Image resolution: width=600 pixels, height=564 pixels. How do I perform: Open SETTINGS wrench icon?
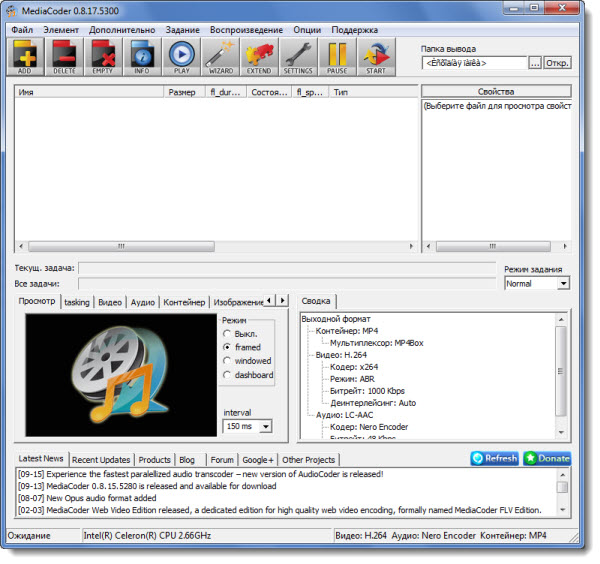click(298, 57)
